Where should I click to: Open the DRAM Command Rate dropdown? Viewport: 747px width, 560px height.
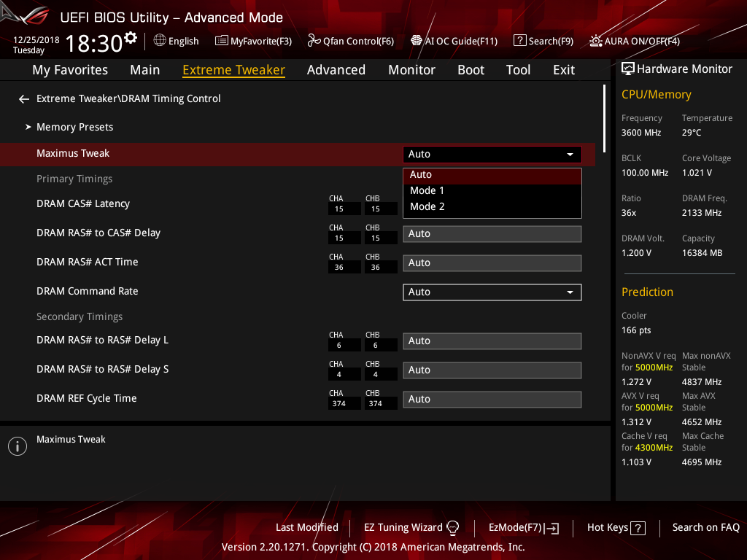click(492, 292)
